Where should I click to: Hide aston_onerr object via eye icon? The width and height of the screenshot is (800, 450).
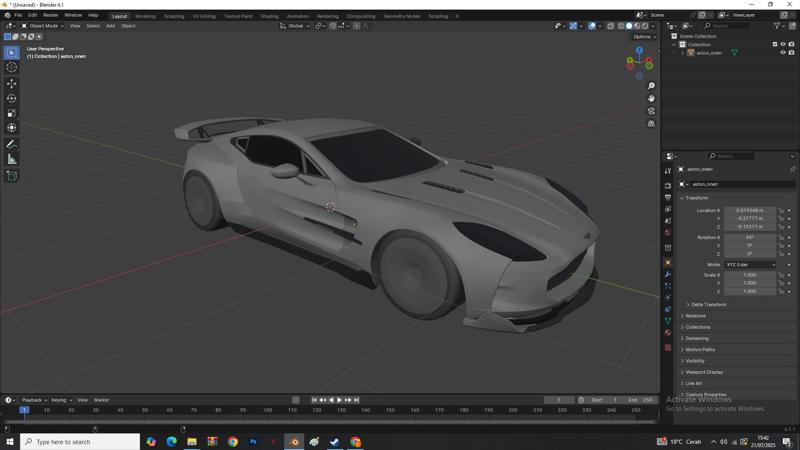pos(783,53)
